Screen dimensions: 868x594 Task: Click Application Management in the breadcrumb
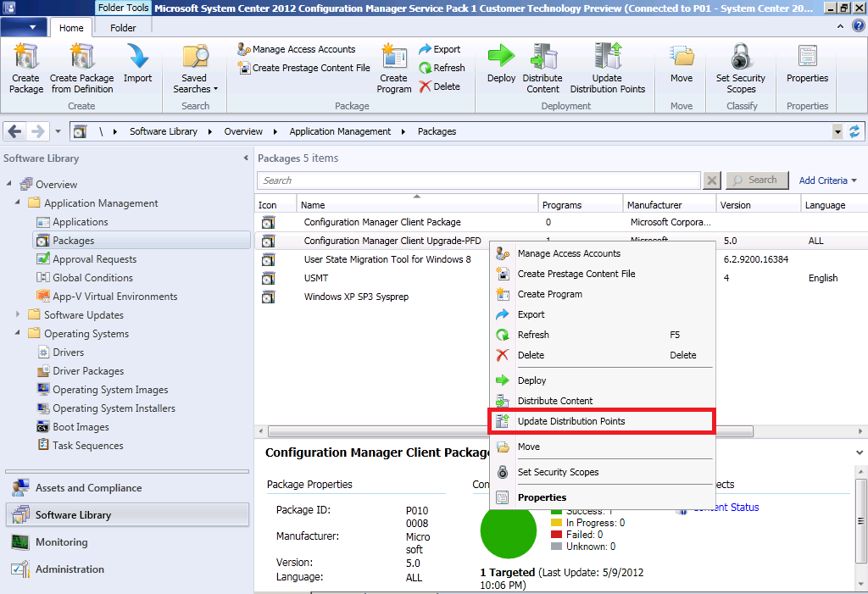340,131
